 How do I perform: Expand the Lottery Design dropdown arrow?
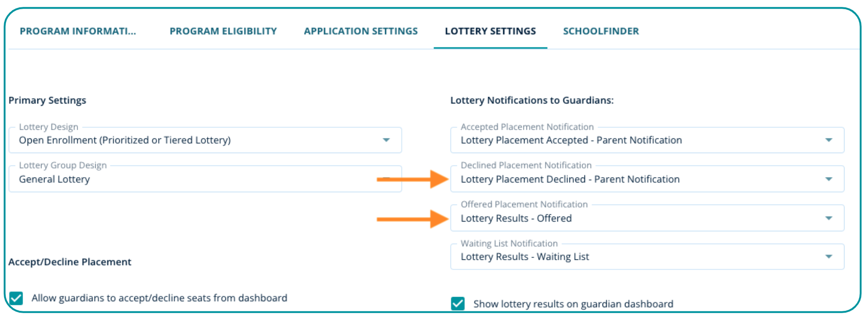386,140
